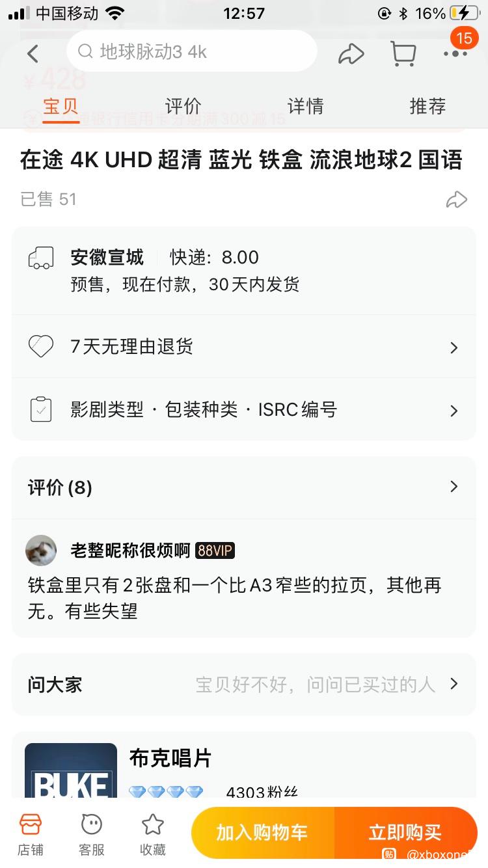Open the more options dots menu
Screen dimensions: 488x868
coord(455,53)
